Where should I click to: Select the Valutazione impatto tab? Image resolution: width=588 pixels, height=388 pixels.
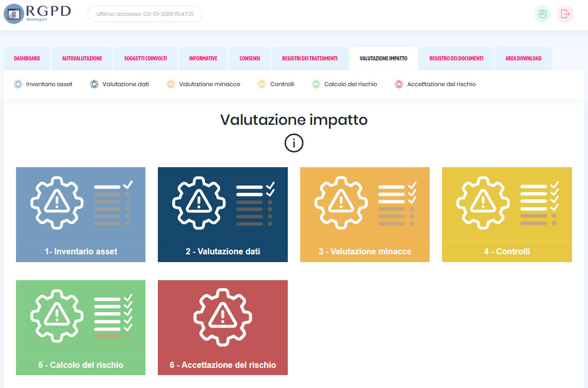(383, 58)
